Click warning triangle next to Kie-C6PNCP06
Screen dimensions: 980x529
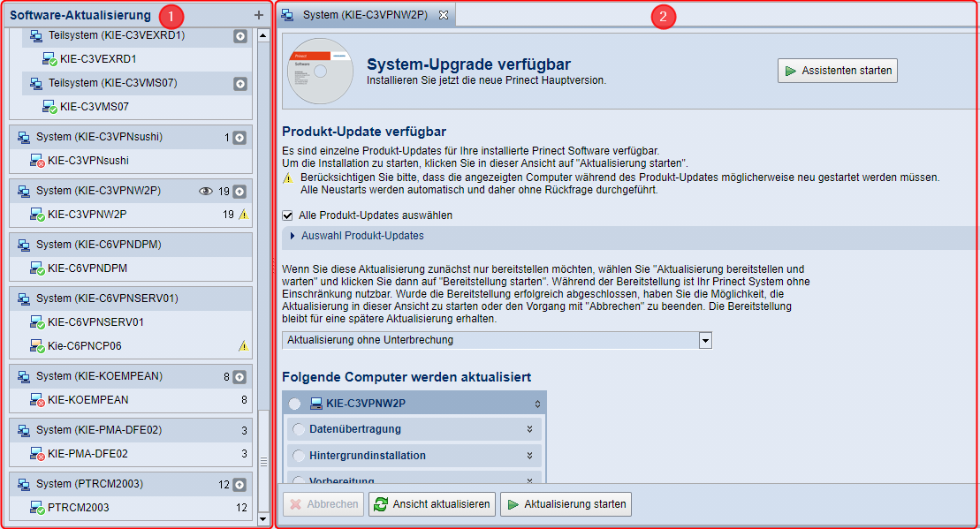243,345
